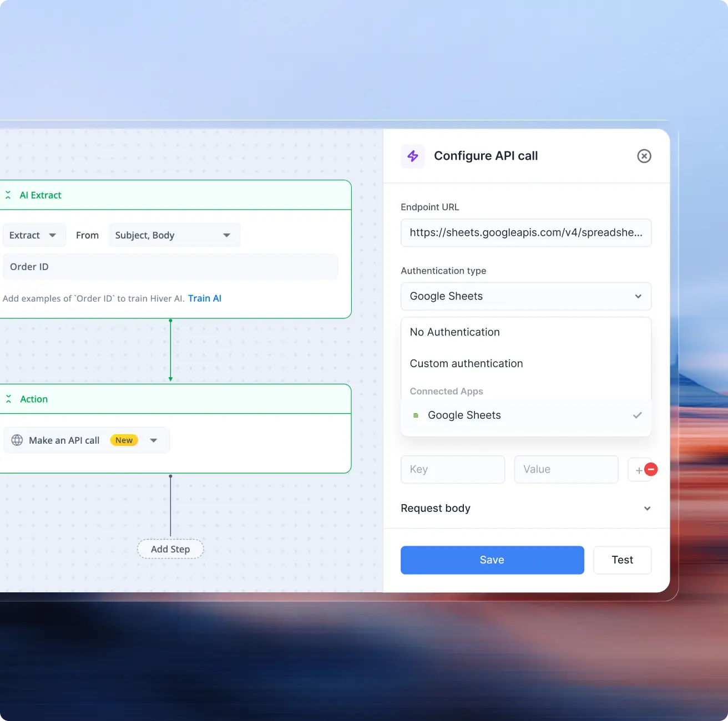Click the Key input field
Image resolution: width=728 pixels, height=721 pixels.
(x=453, y=470)
